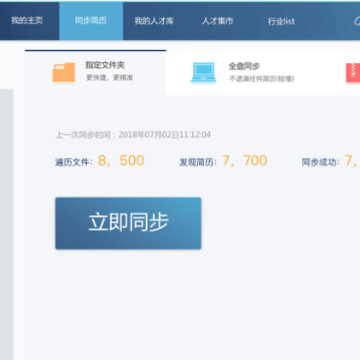Click the red zip archive icon
Image resolution: width=360 pixels, height=360 pixels.
[353, 72]
